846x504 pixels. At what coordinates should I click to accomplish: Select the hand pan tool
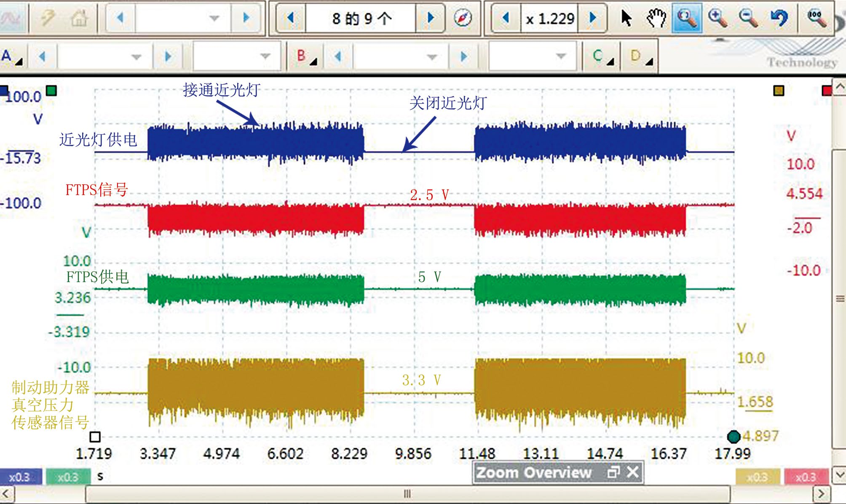click(656, 18)
